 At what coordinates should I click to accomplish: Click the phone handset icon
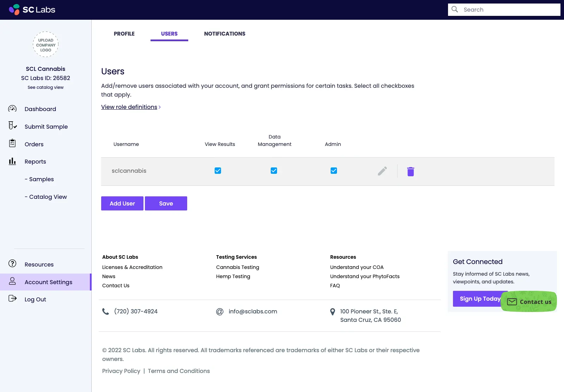pyautogui.click(x=105, y=311)
